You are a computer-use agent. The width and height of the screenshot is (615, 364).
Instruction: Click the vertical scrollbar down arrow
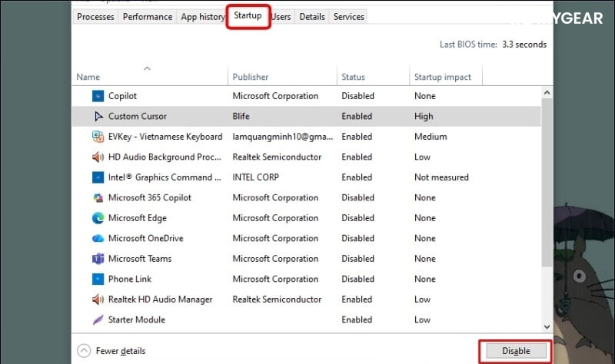(547, 326)
